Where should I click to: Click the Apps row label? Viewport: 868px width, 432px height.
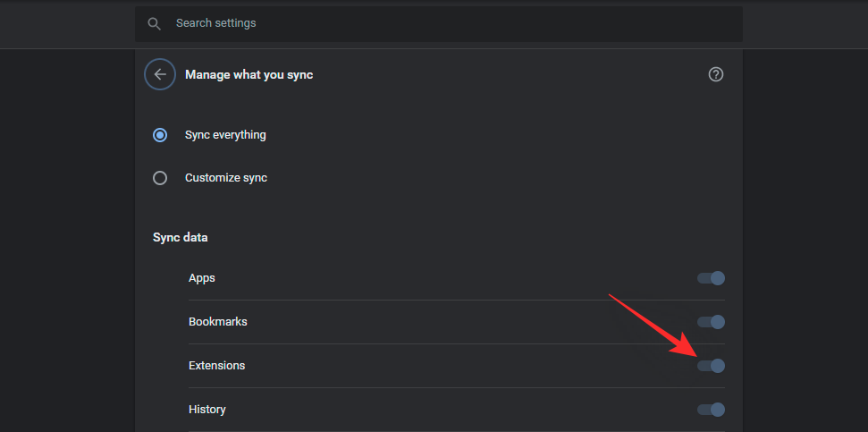(x=202, y=278)
